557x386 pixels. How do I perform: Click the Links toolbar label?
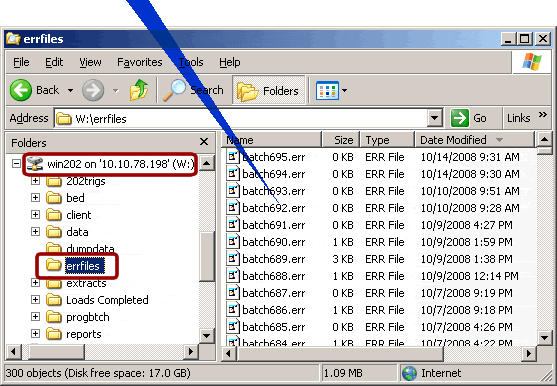518,118
